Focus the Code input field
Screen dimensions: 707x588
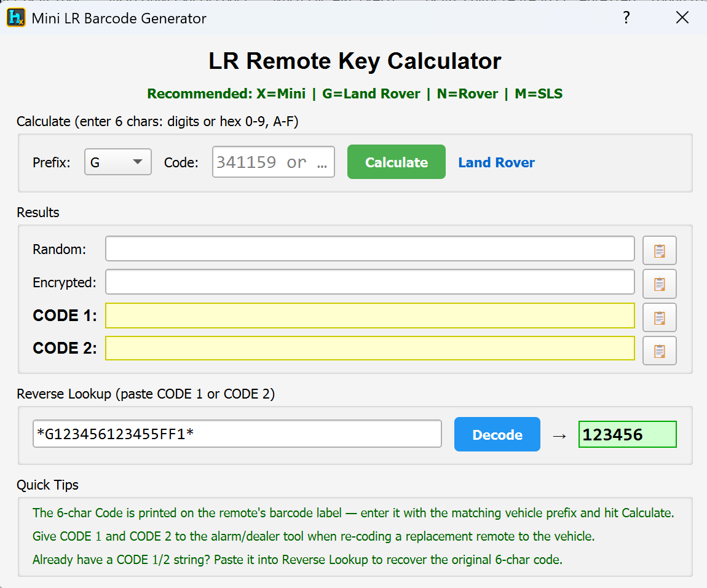273,162
